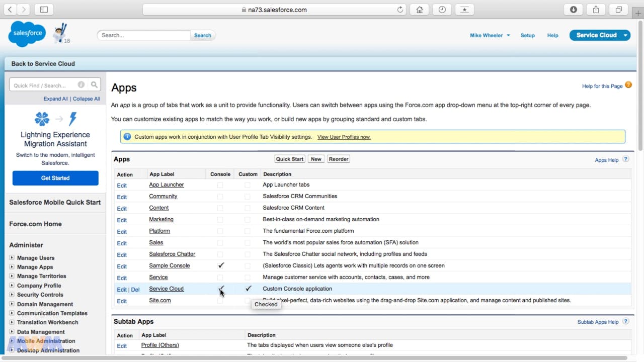Toggle Custom checkbox for Community row

point(247,197)
